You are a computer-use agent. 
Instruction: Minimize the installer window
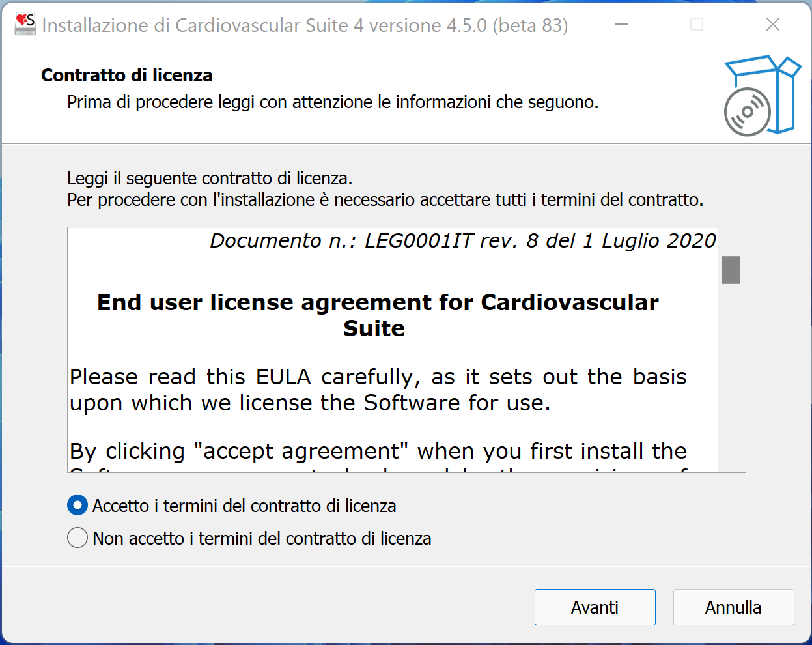pos(622,25)
